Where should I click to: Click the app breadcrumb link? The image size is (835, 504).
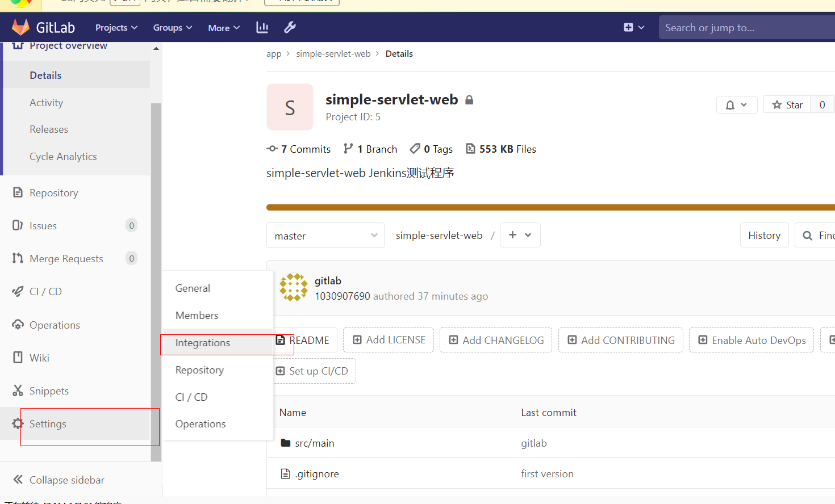click(x=274, y=54)
